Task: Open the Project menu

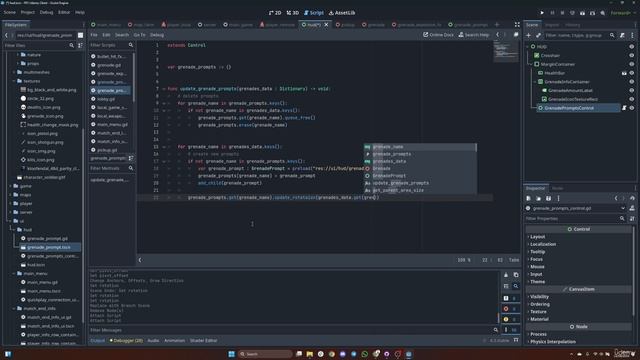Action: 28,12
